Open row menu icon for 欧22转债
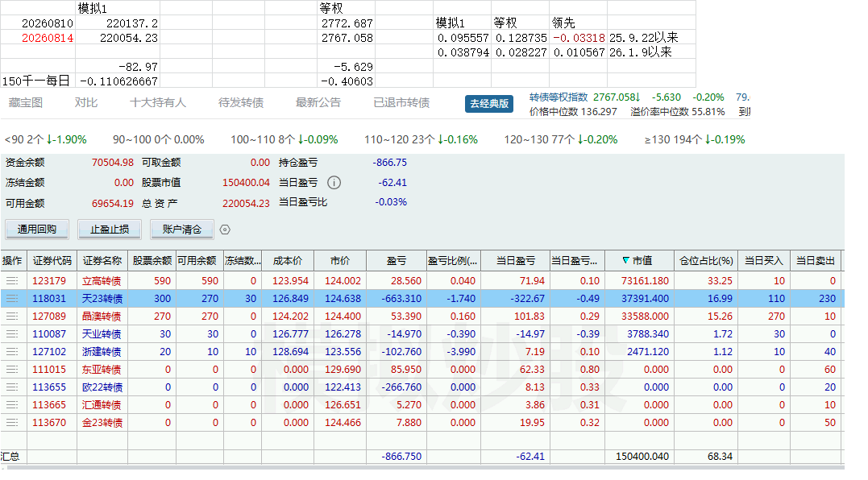 click(x=11, y=387)
